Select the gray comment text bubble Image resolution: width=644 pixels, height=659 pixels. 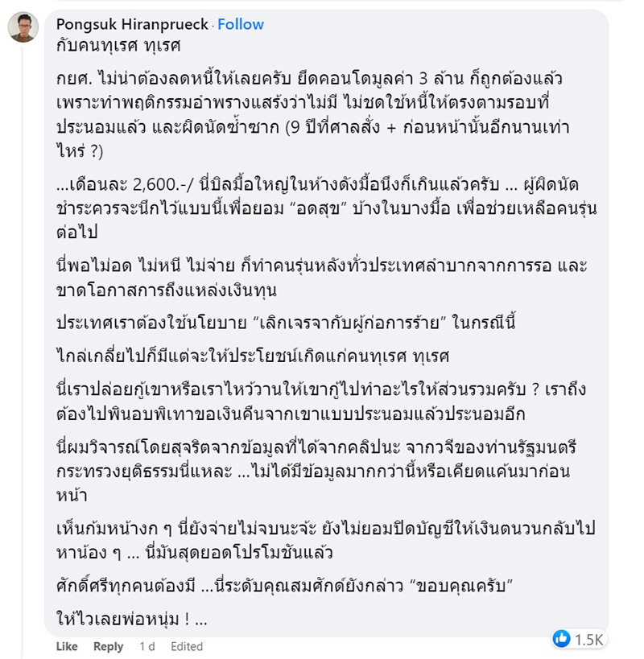click(x=322, y=322)
